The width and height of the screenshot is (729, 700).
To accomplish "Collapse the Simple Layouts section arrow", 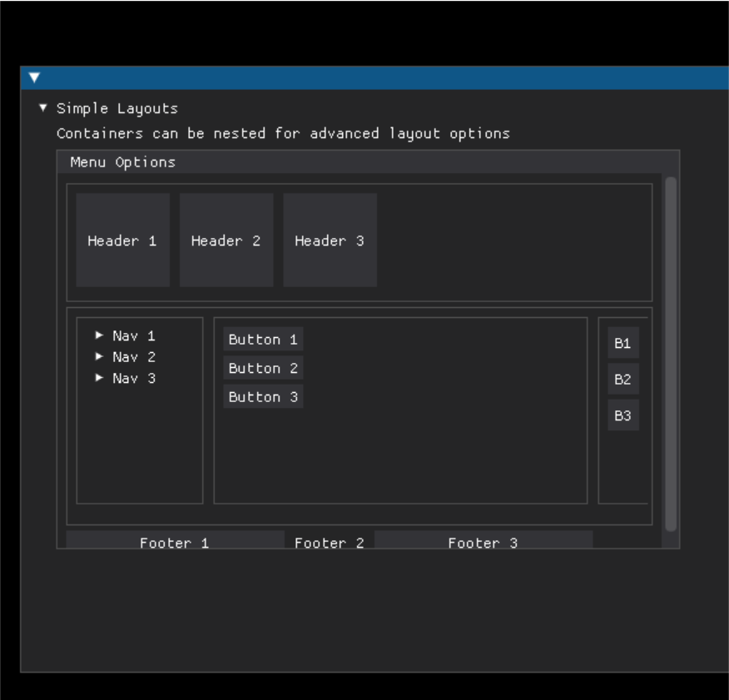I will pyautogui.click(x=42, y=108).
